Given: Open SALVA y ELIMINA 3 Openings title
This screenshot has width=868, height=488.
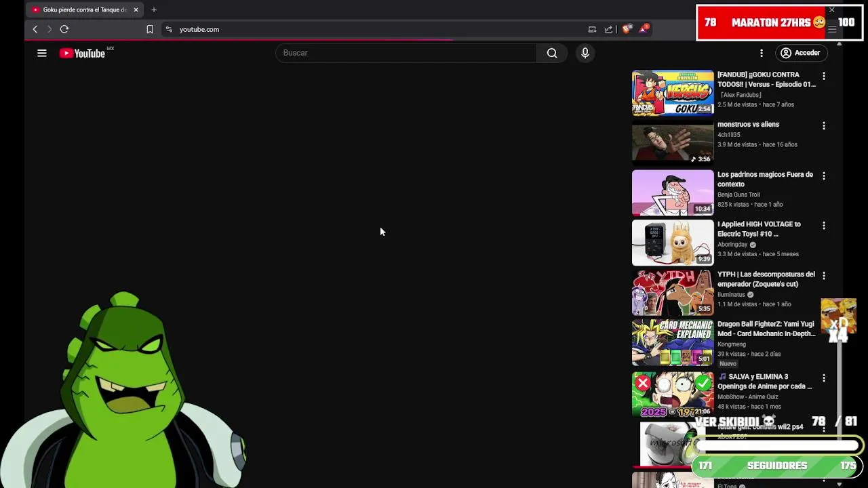Looking at the screenshot, I should 765,382.
